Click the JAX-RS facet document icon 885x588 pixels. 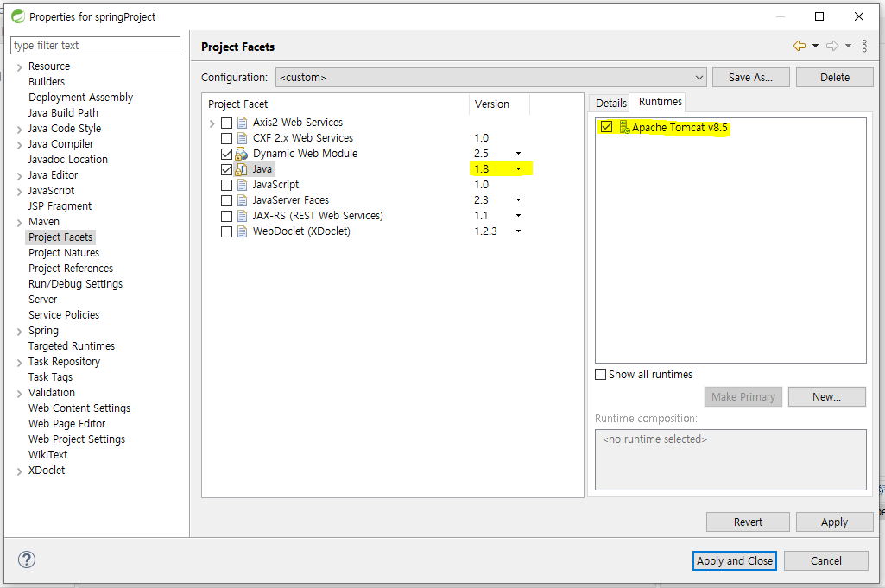(x=242, y=216)
